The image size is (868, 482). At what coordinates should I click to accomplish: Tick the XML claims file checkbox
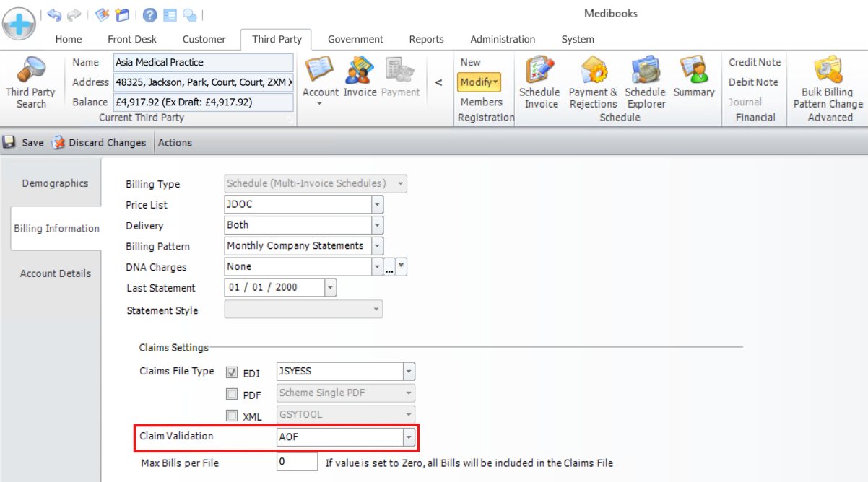pyautogui.click(x=232, y=415)
